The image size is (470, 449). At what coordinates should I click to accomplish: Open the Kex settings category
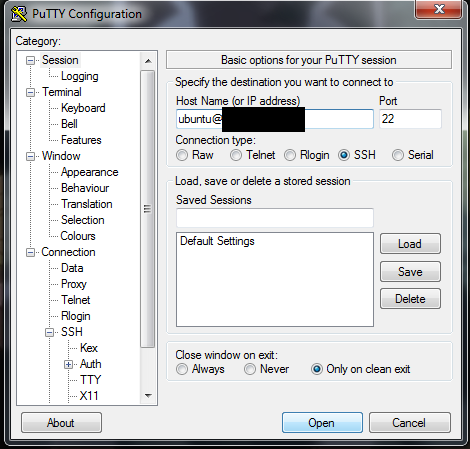[x=89, y=348]
